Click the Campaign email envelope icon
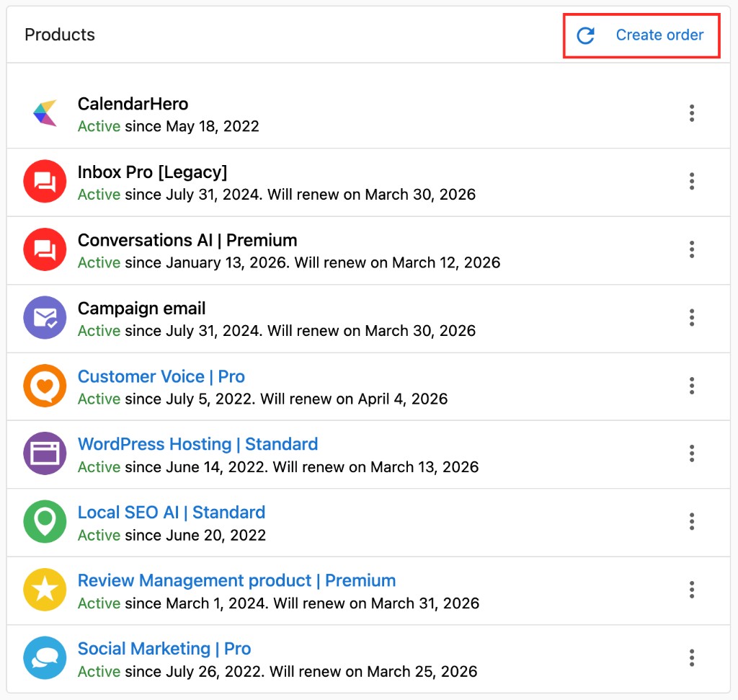 coord(45,318)
